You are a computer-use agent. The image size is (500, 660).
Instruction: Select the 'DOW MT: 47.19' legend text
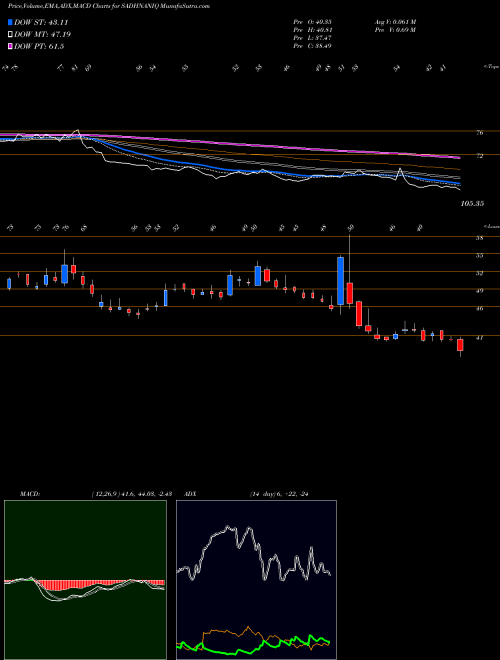click(x=42, y=35)
